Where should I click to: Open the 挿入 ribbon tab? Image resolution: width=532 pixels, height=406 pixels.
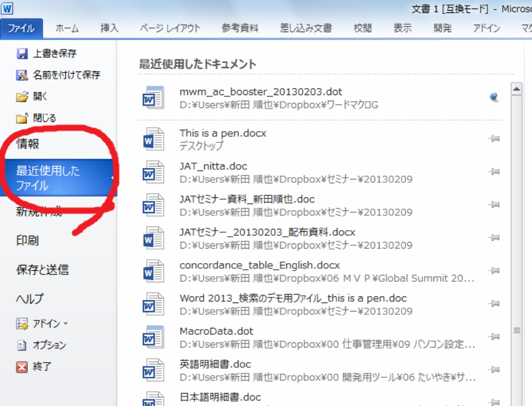(109, 28)
